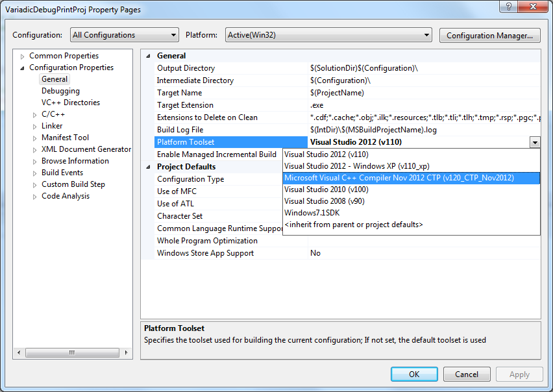Close the Property Pages dialog

[x=533, y=6]
